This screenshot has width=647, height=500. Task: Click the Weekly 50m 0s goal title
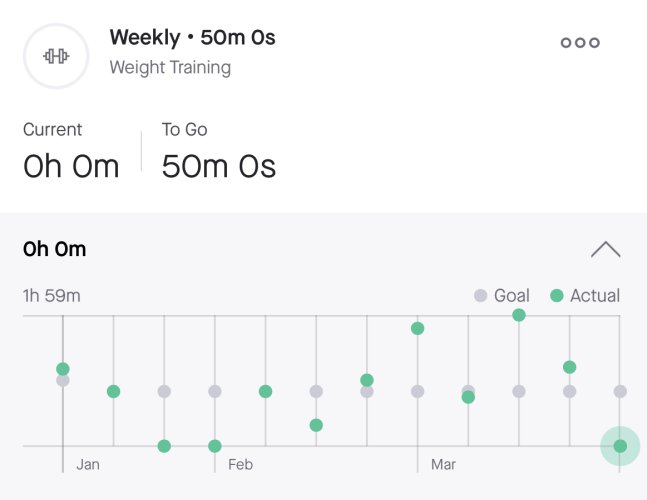[x=192, y=38]
